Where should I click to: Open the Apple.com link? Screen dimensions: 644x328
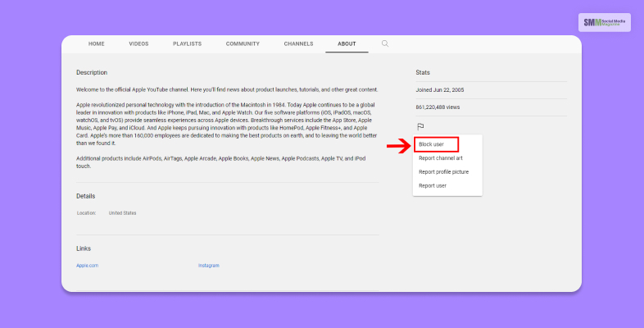(87, 266)
